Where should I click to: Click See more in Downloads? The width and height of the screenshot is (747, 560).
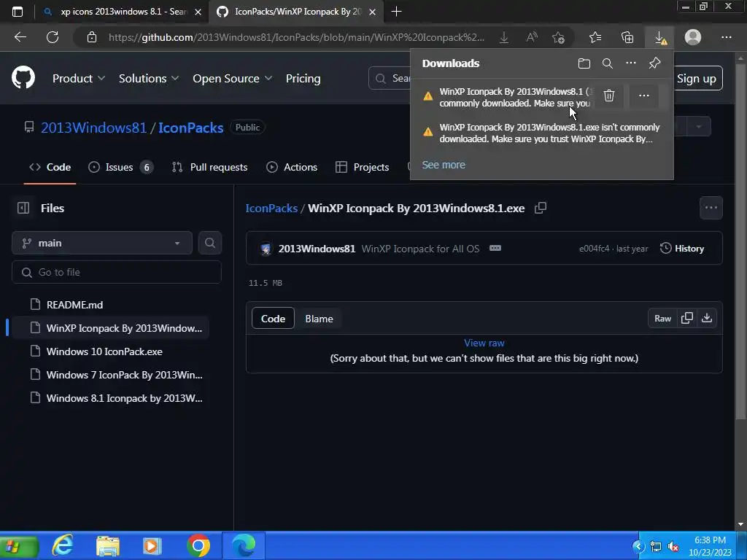(x=444, y=165)
